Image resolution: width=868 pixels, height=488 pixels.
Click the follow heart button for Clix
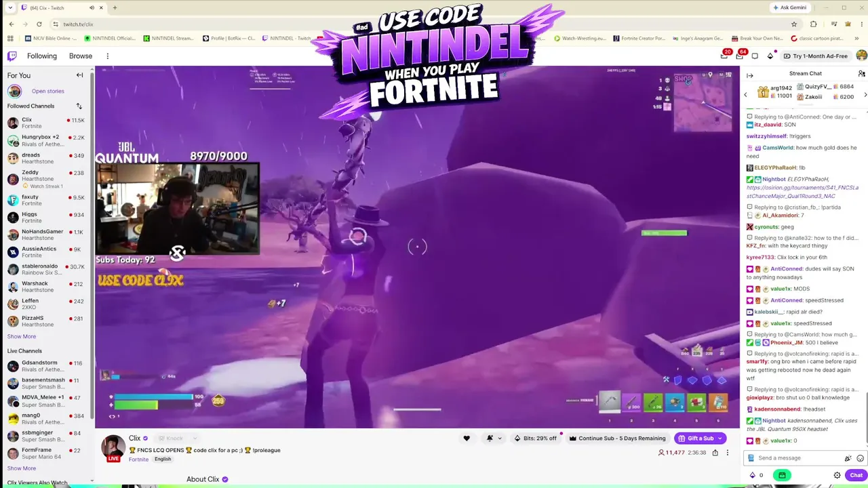tap(467, 439)
